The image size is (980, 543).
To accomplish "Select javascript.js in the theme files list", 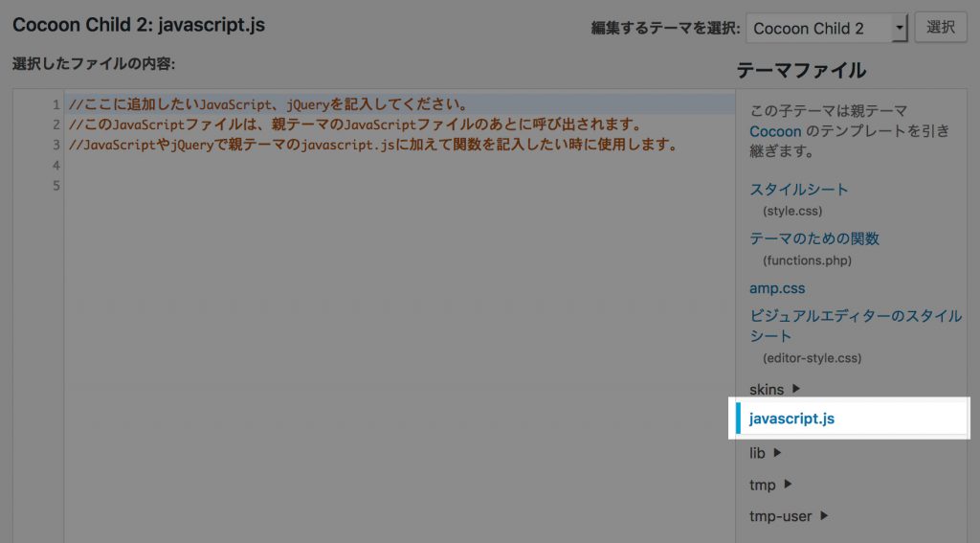I will pos(792,419).
